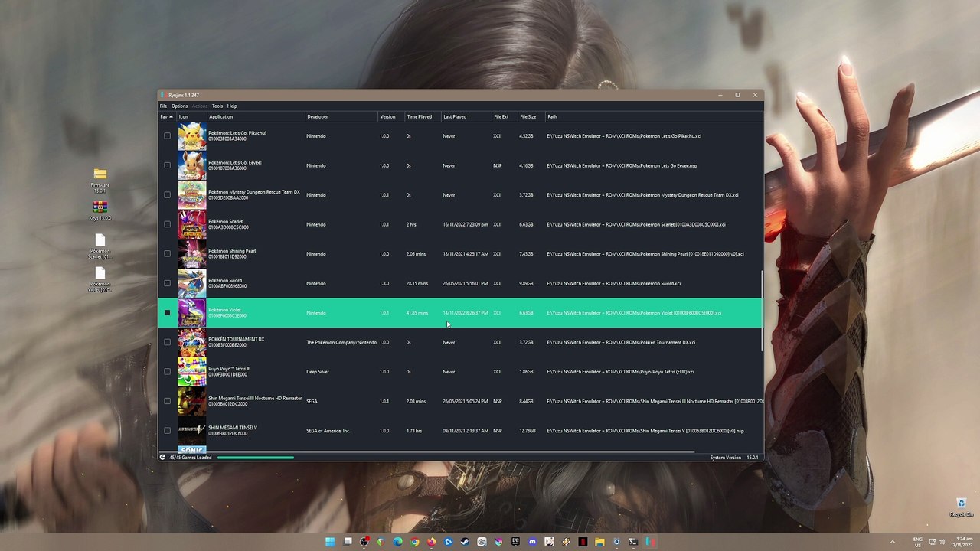This screenshot has width=980, height=551.
Task: Open the volume control in system tray
Action: 942,542
